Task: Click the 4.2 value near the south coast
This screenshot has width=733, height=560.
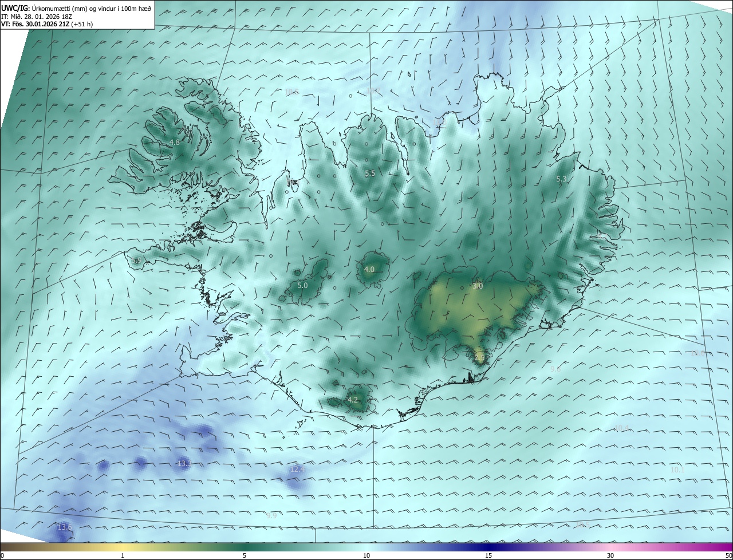Action: point(353,400)
